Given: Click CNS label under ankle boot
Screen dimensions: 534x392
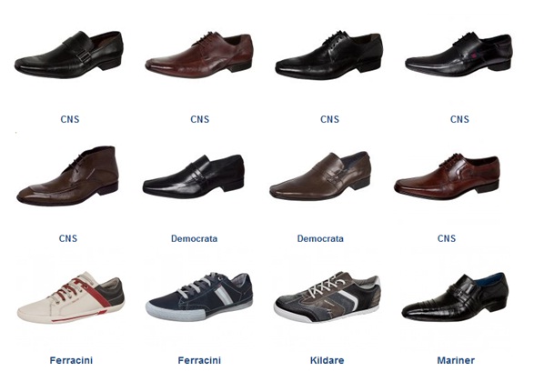Looking at the screenshot, I should tap(68, 238).
